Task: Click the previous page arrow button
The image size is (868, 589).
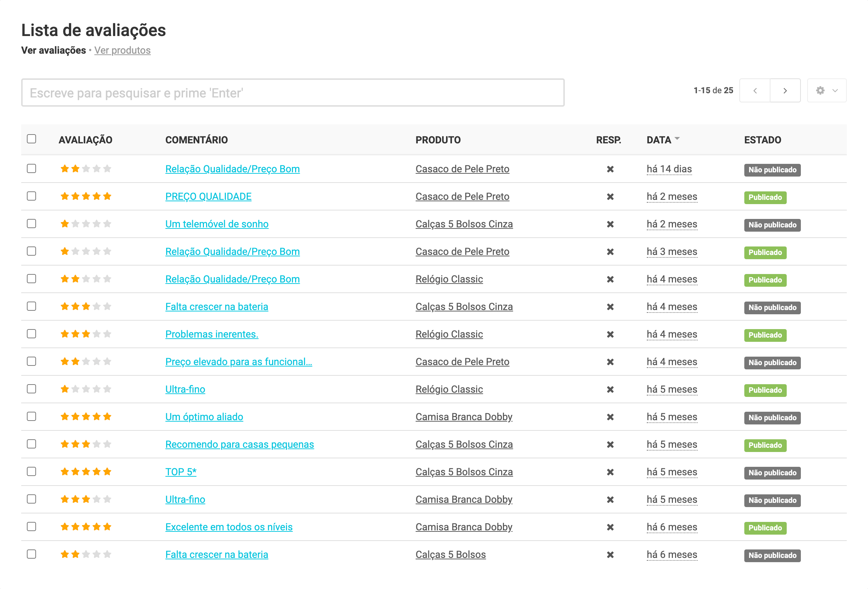Action: pos(755,91)
